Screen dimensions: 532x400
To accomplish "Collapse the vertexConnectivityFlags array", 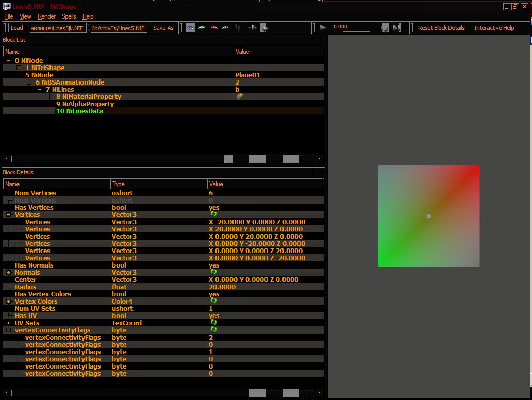I will [x=8, y=330].
